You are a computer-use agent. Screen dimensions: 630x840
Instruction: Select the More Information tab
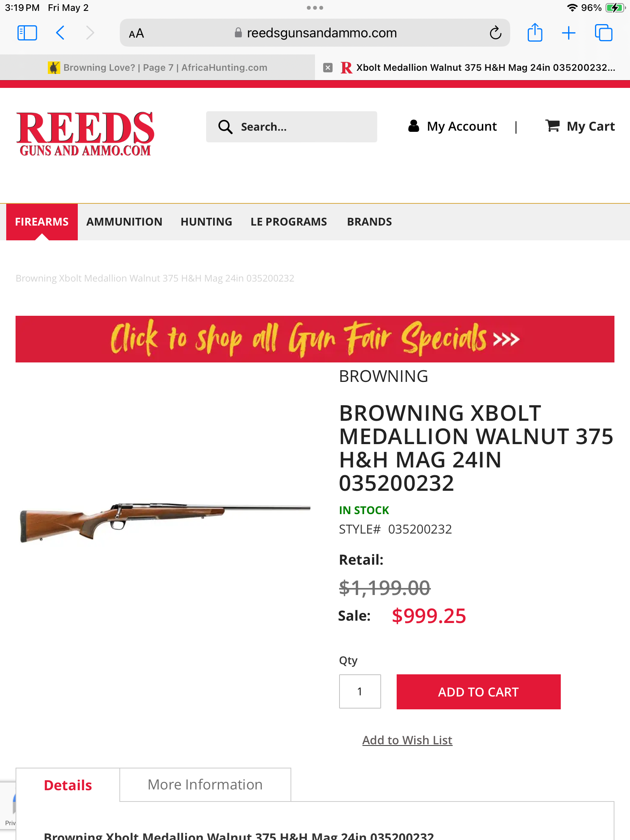(205, 785)
